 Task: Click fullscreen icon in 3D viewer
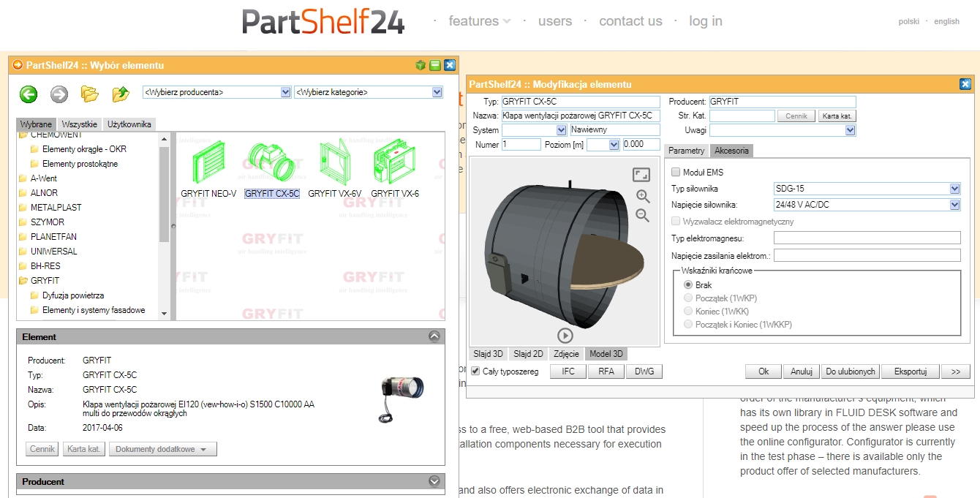coord(641,175)
